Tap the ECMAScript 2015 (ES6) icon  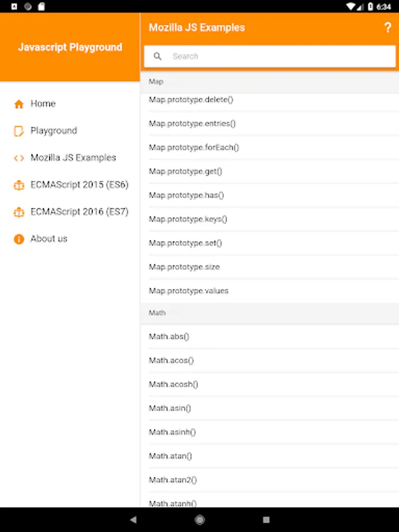[19, 185]
